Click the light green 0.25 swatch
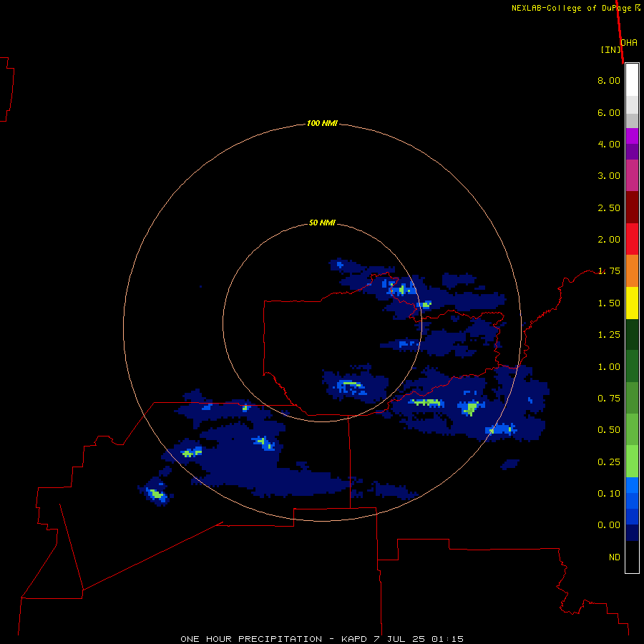Screen dimensions: 644x644 click(632, 462)
